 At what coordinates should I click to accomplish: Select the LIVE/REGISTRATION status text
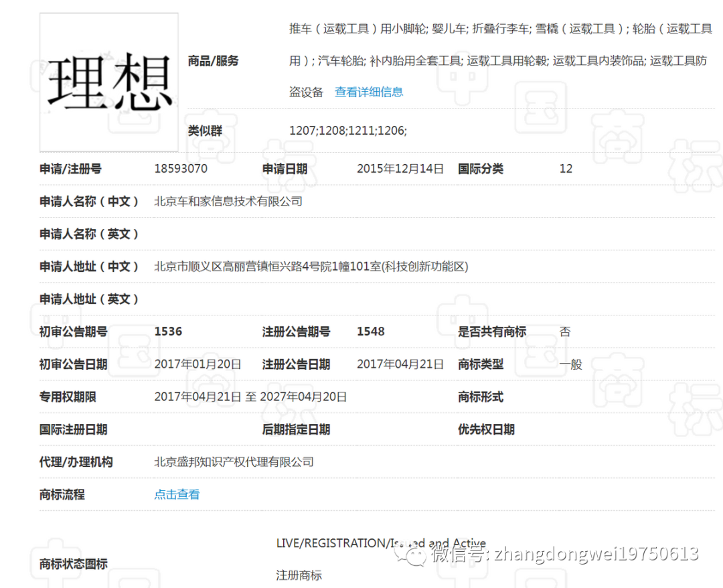tap(381, 543)
